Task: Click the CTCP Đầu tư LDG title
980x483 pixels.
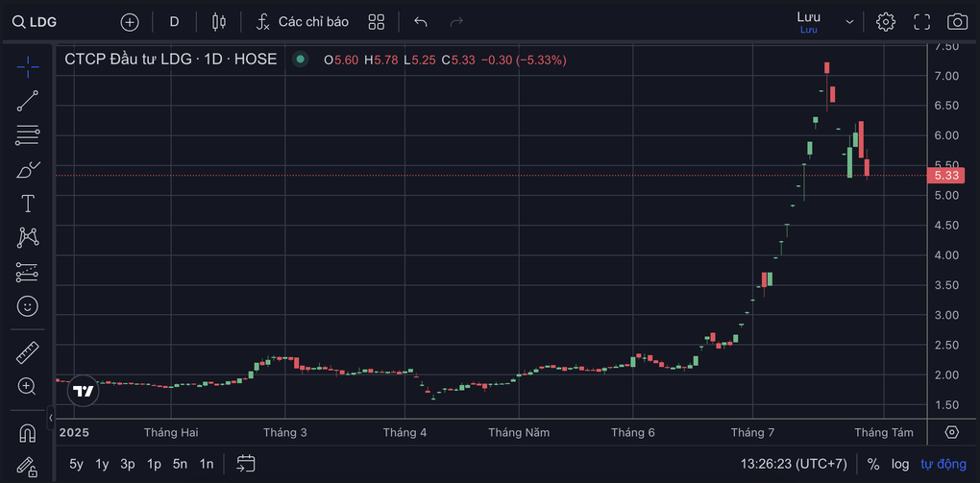Action: 171,60
